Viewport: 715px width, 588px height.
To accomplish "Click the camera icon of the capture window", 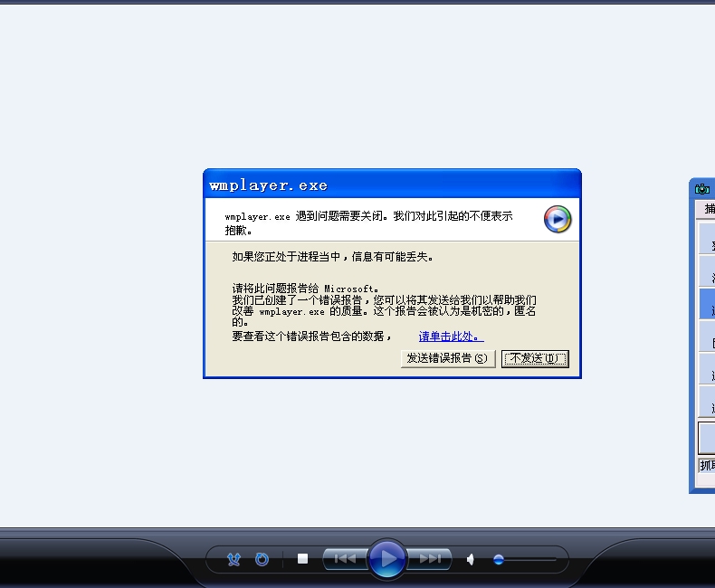I will (702, 189).
